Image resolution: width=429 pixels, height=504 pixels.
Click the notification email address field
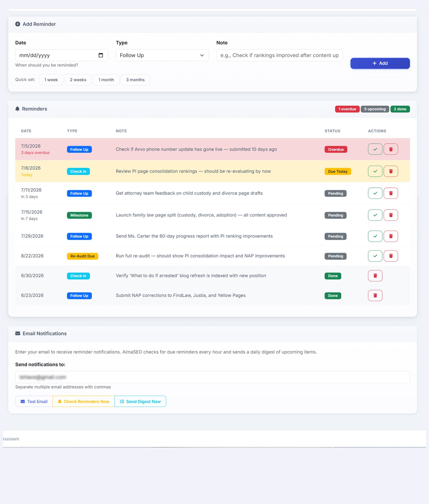pos(212,377)
